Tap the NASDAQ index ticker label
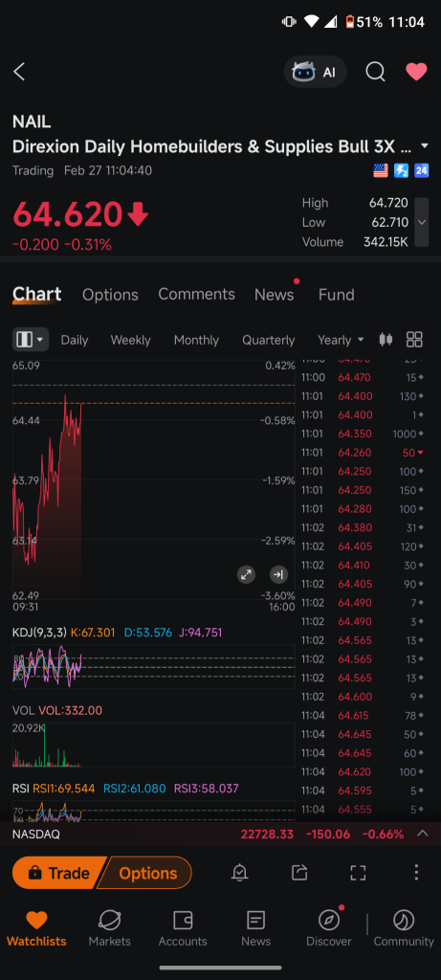Viewport: 441px width, 980px height. coord(36,835)
